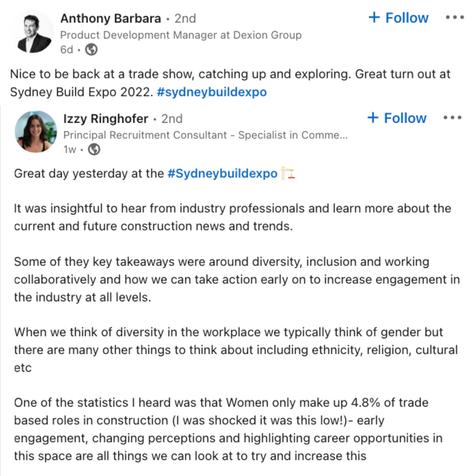Click the 2nd connection badge beside Izzy Ringhofer
The image size is (476, 476).
(172, 119)
